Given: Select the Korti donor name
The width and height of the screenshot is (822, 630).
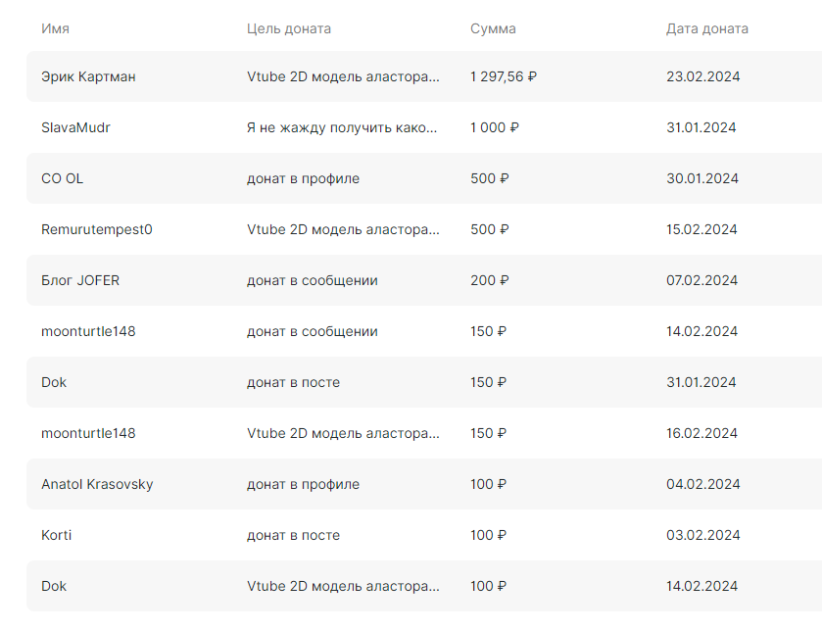Looking at the screenshot, I should [x=56, y=535].
